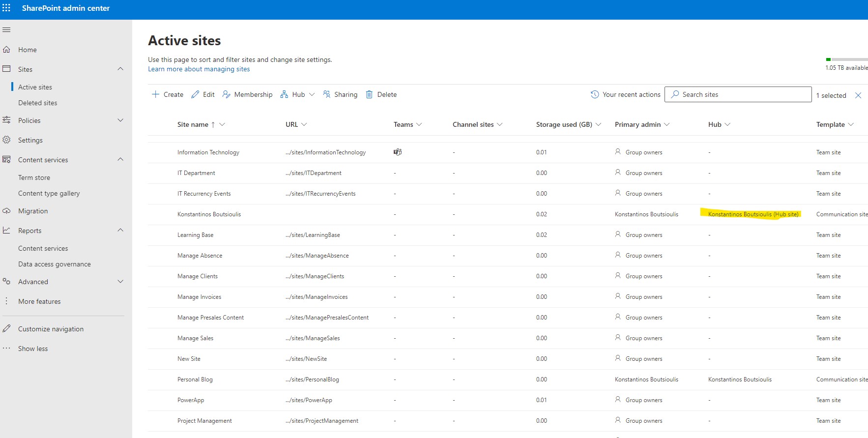Open the Primary admin column dropdown

point(666,124)
